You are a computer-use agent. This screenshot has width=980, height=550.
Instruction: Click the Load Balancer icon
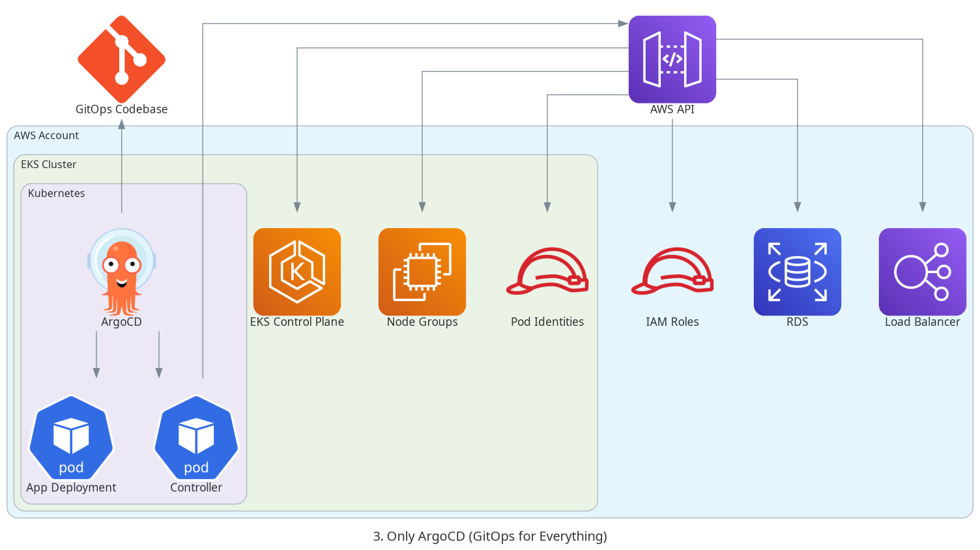point(923,272)
